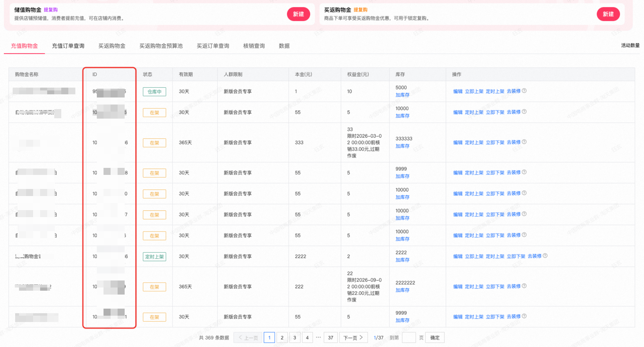Click the 权益金(元) column header
This screenshot has height=347, width=644.
pos(358,74)
